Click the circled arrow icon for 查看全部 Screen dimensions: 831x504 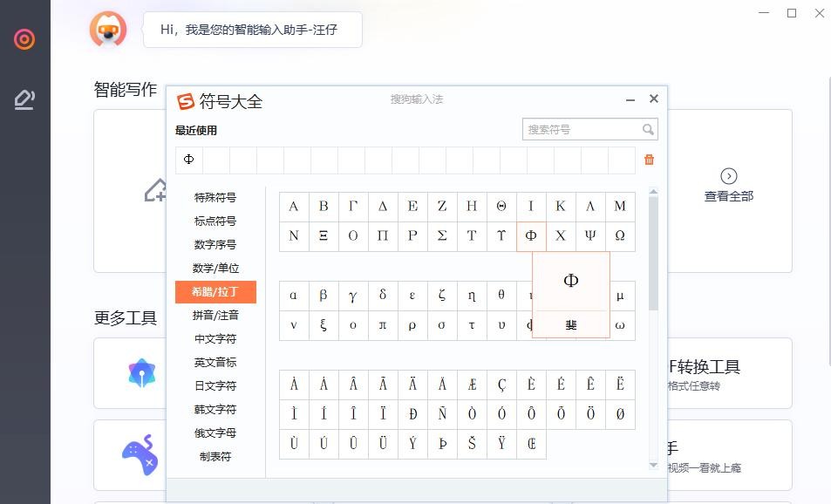pyautogui.click(x=729, y=176)
